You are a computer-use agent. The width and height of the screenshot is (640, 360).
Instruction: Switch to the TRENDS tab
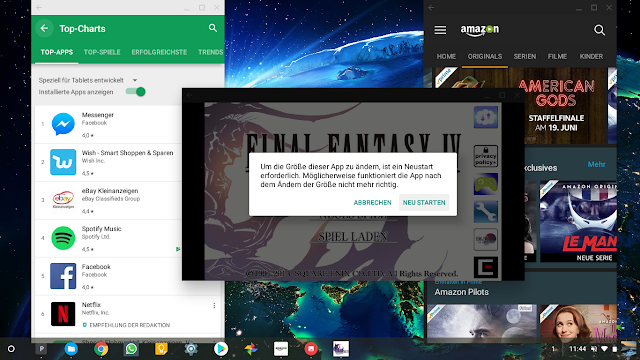click(x=211, y=52)
